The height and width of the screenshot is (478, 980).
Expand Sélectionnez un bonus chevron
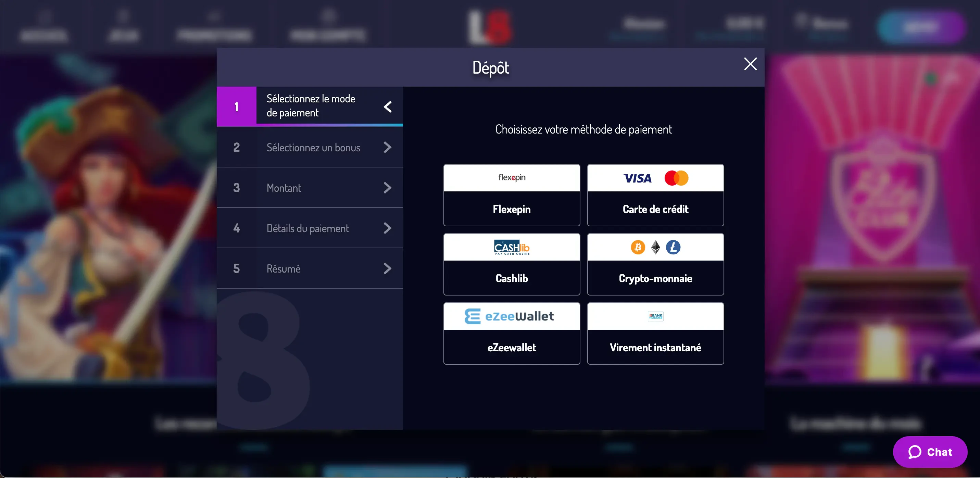pyautogui.click(x=388, y=147)
